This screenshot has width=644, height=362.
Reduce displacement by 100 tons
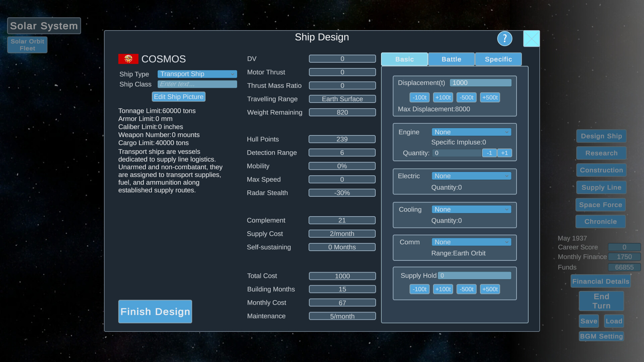[x=419, y=97]
